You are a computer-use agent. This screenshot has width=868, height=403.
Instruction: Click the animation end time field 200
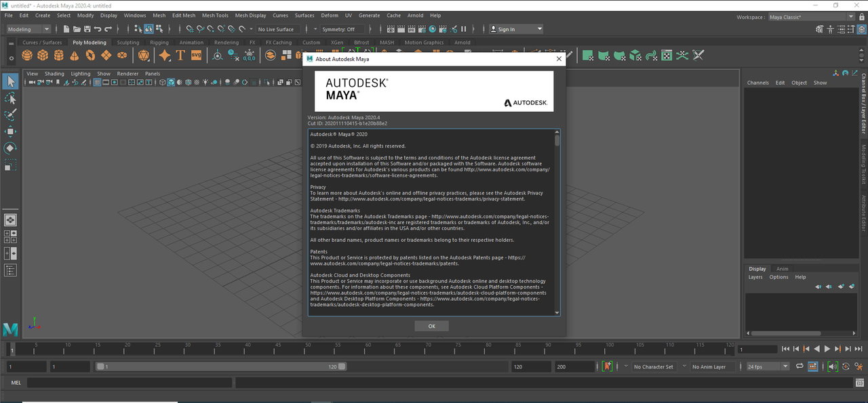[574, 366]
